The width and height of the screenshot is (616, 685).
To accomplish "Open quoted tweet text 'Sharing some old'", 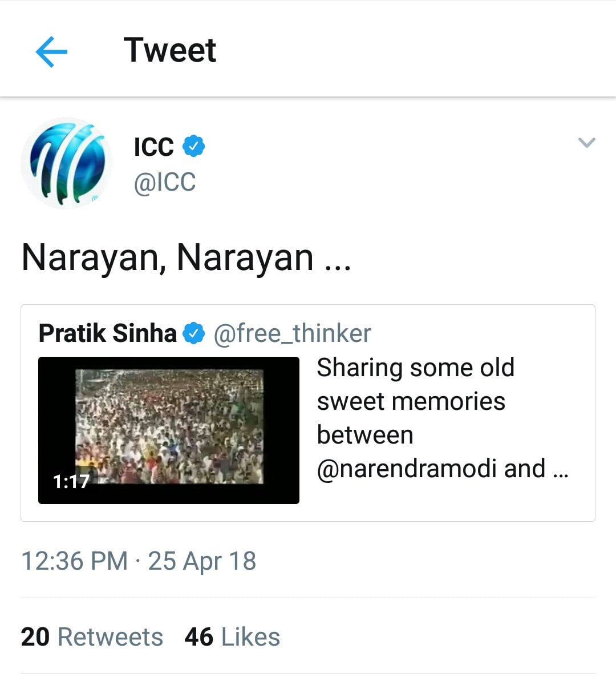I will click(415, 368).
